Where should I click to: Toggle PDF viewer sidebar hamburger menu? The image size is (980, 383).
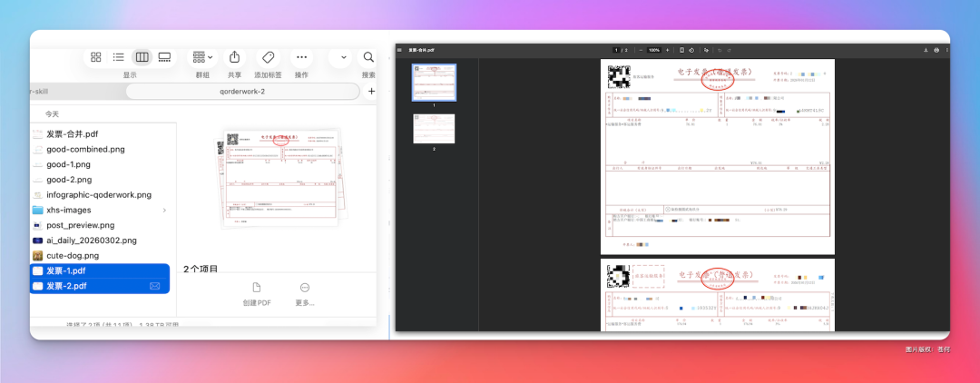click(399, 50)
